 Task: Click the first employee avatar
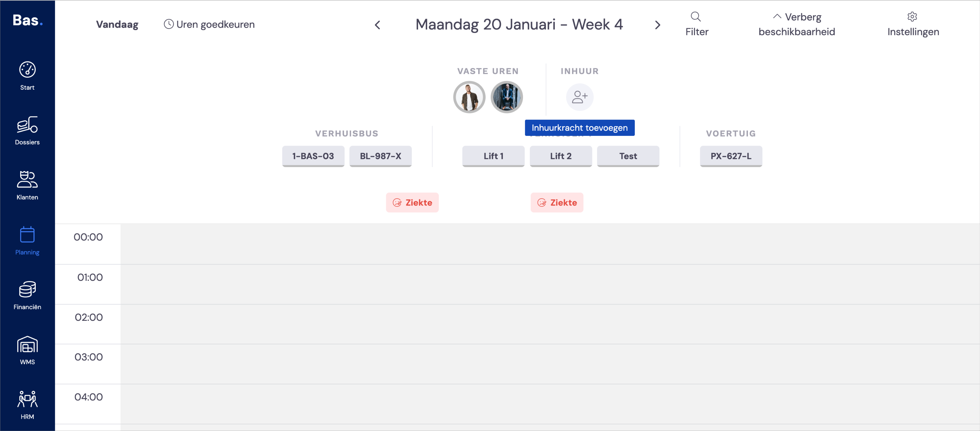(469, 97)
